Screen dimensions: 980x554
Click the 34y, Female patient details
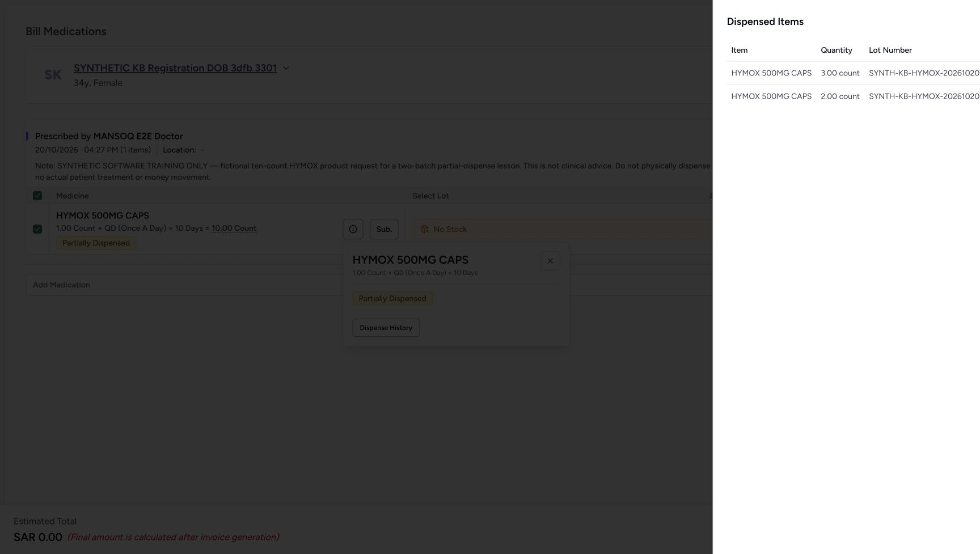98,83
